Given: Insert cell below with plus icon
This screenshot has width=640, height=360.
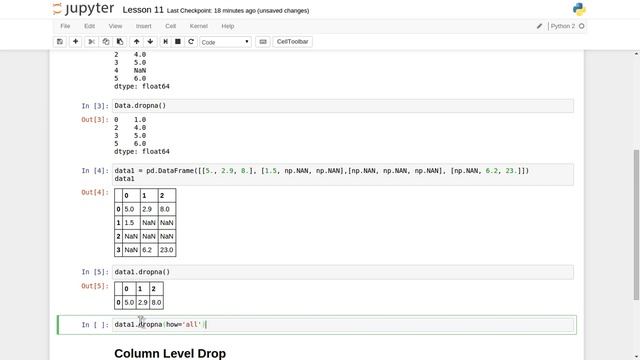Looking at the screenshot, I should [x=76, y=42].
